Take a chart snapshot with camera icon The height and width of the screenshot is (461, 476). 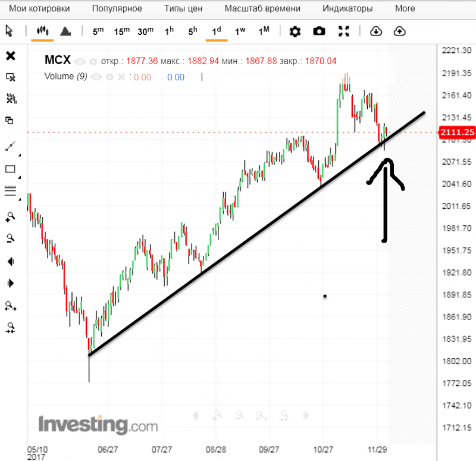(x=320, y=32)
